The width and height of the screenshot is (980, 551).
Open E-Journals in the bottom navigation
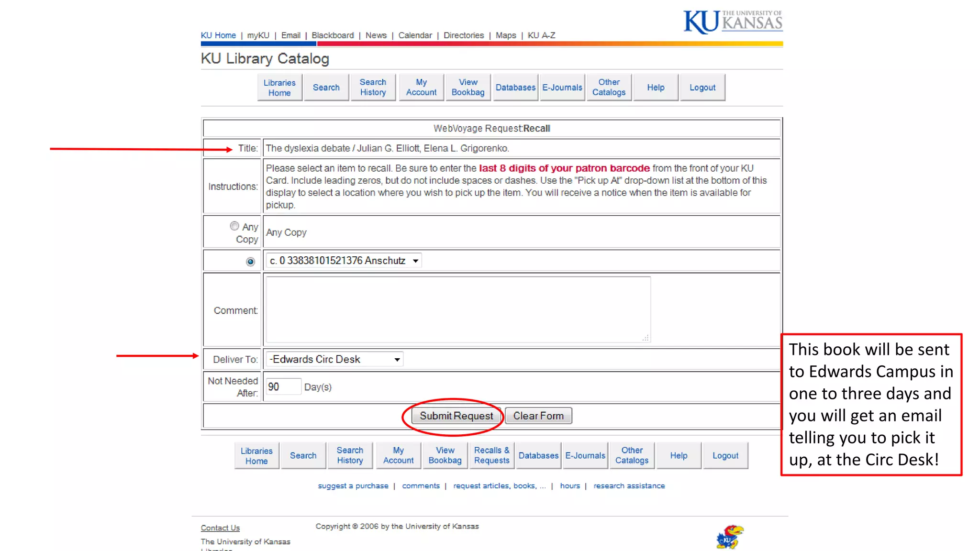[x=585, y=456]
